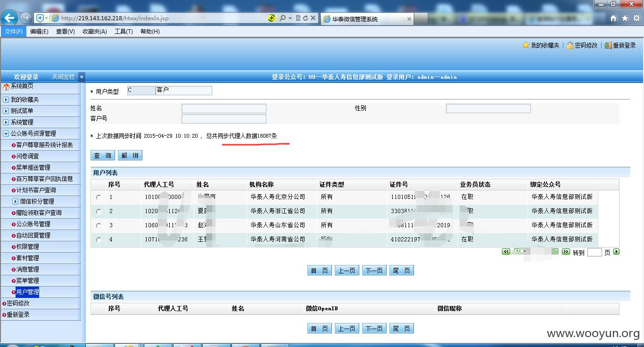Expand the 微信积分管理 sub-node
Image resolution: width=644 pixels, height=347 pixels.
(x=15, y=201)
